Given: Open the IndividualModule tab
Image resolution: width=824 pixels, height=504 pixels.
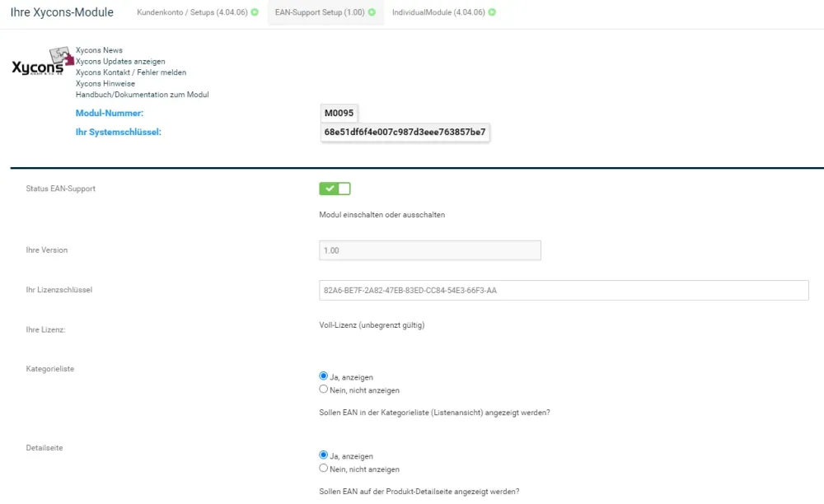Looking at the screenshot, I should 443,12.
